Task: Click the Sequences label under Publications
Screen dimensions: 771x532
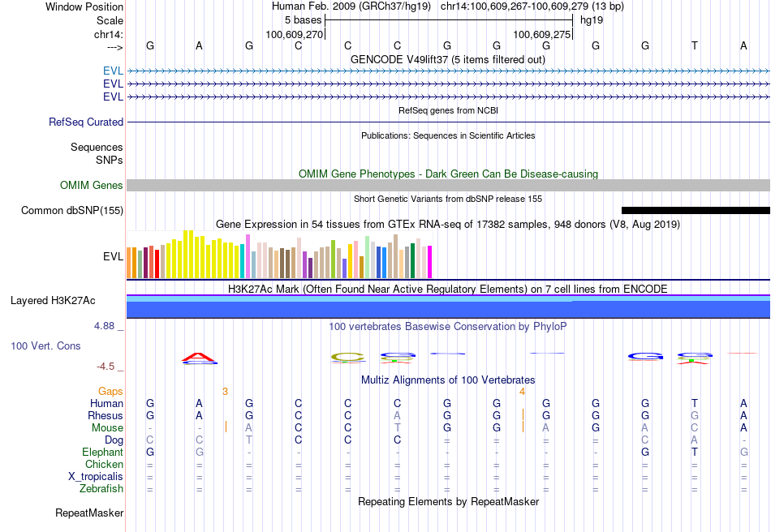Action: (97, 148)
